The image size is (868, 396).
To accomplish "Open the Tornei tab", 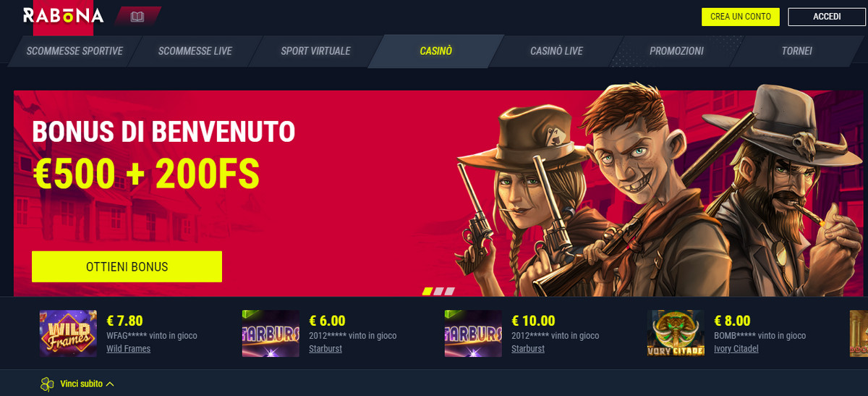I will point(796,51).
